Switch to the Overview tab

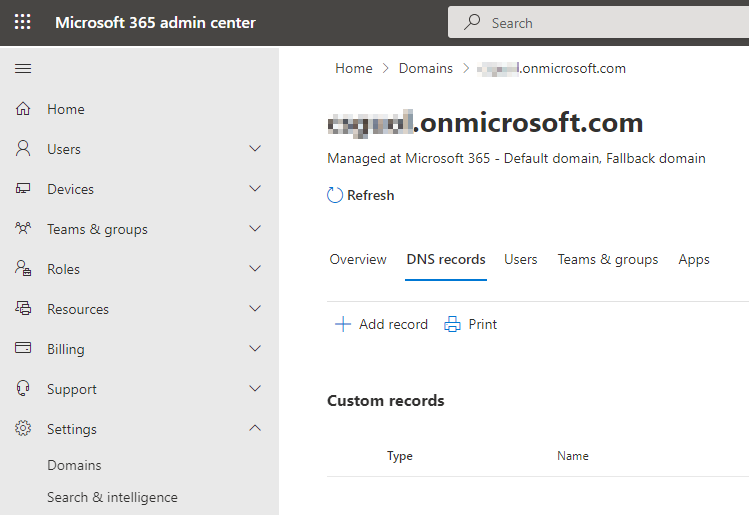point(358,259)
